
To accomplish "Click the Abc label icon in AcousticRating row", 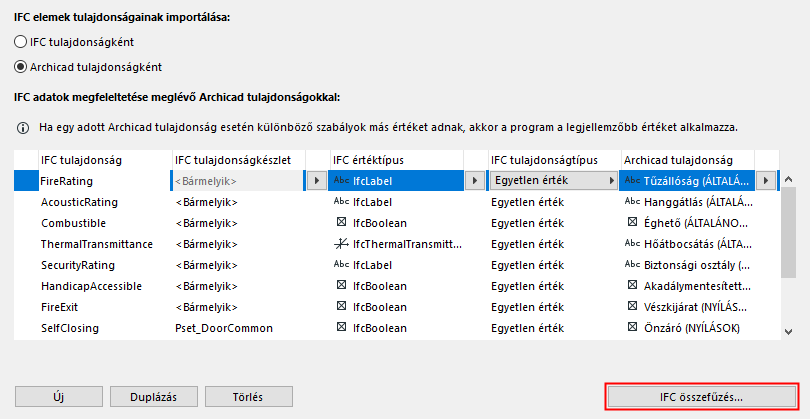I will (x=341, y=202).
